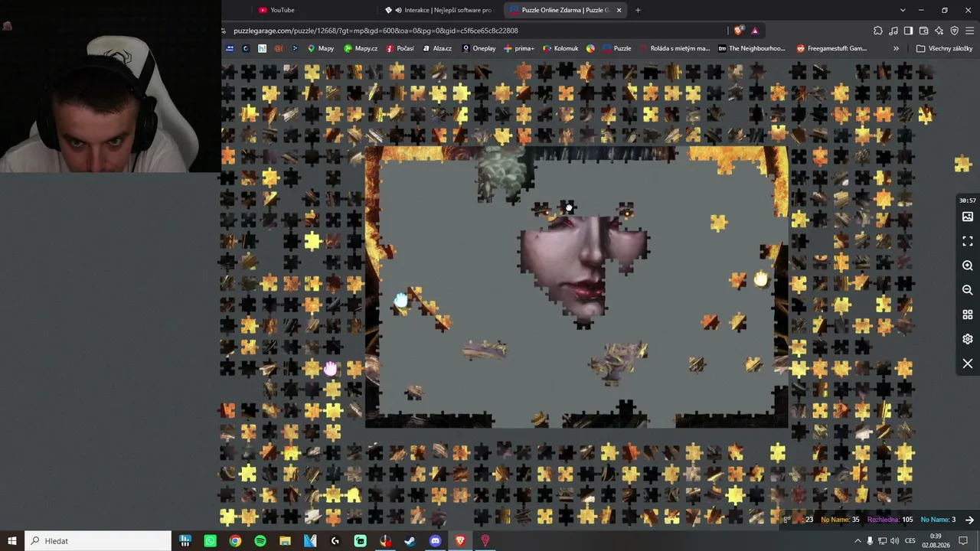This screenshot has height=551, width=980.
Task: Open the Freegamestuff bookmark
Action: [831, 48]
